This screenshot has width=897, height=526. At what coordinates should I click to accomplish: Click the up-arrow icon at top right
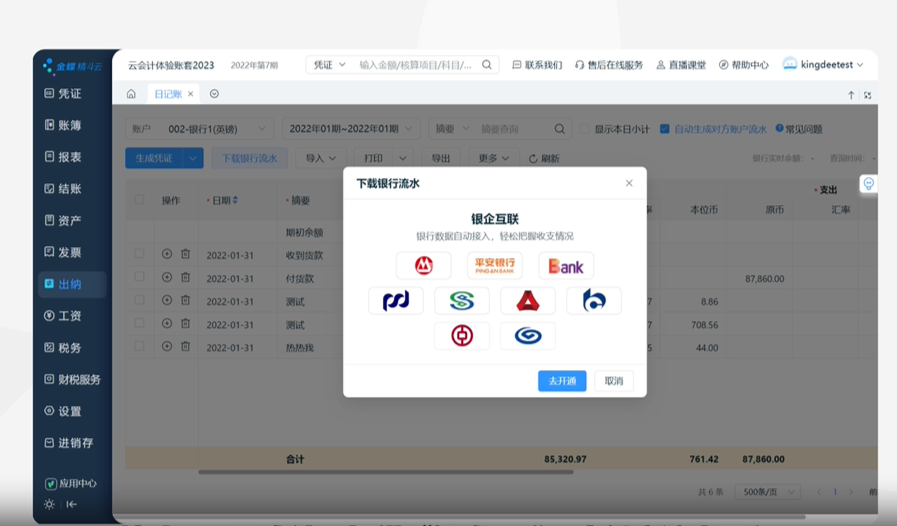pos(851,95)
